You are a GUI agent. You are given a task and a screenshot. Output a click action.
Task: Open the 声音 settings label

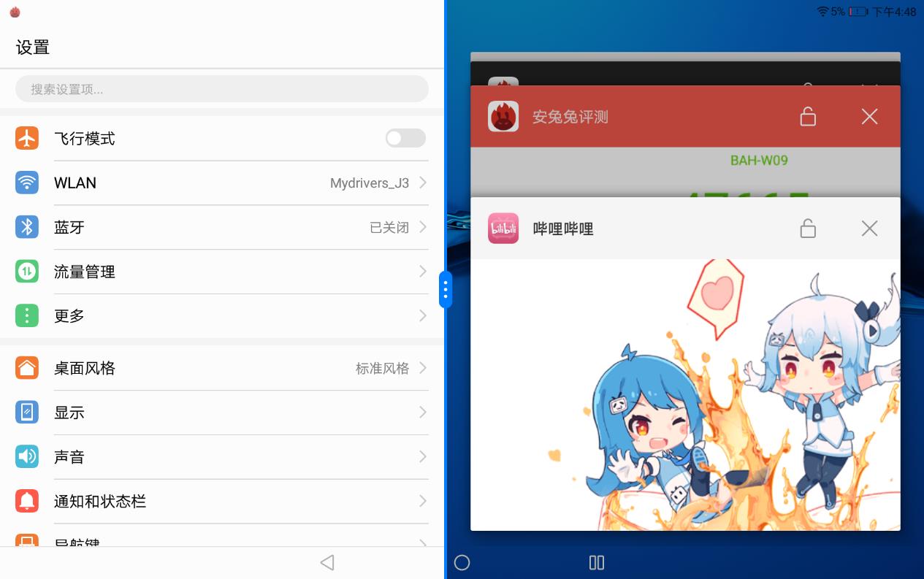click(x=69, y=457)
